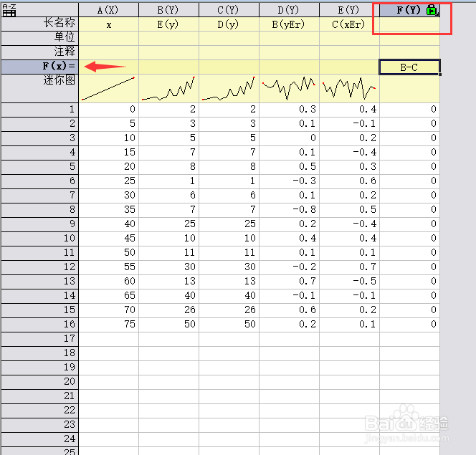Screen dimensions: 476x455
Task: Select column E(Y) header
Action: click(x=349, y=10)
